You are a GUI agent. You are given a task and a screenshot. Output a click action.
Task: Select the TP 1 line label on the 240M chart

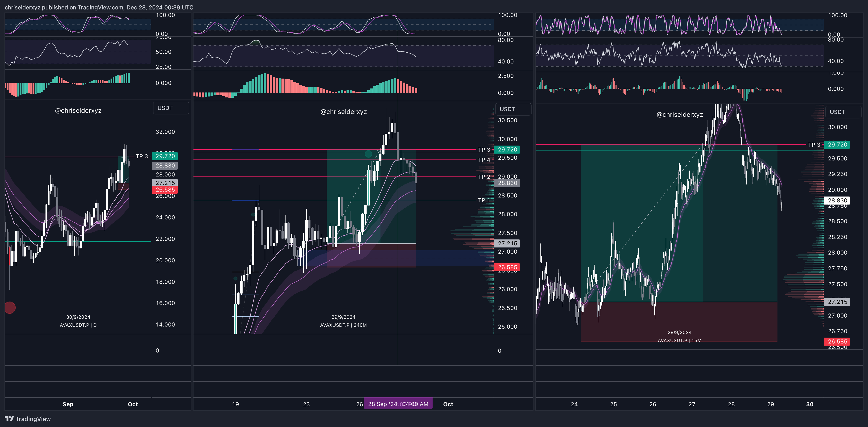pos(484,200)
